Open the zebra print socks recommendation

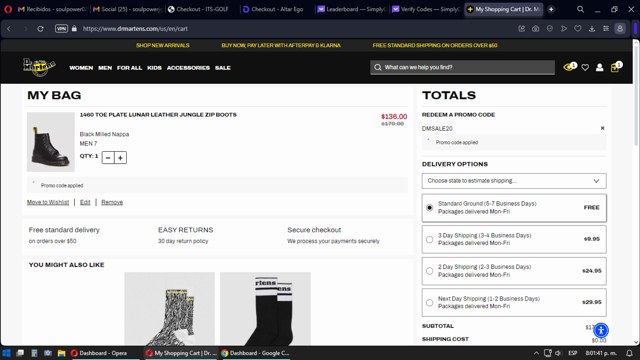[x=169, y=309]
